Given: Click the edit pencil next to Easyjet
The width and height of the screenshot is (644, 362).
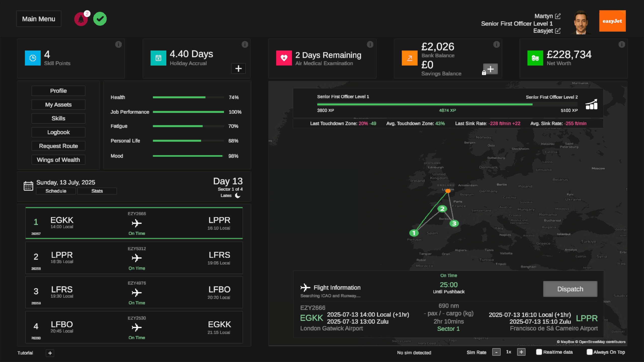Looking at the screenshot, I should tap(558, 31).
